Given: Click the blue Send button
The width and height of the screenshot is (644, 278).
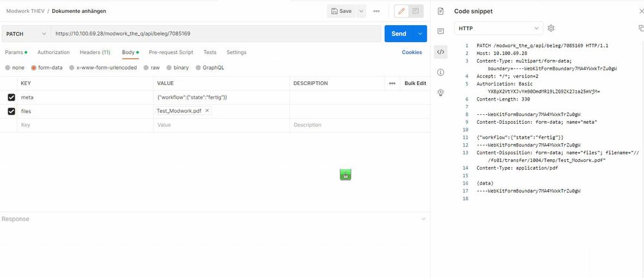Looking at the screenshot, I should pyautogui.click(x=398, y=34).
